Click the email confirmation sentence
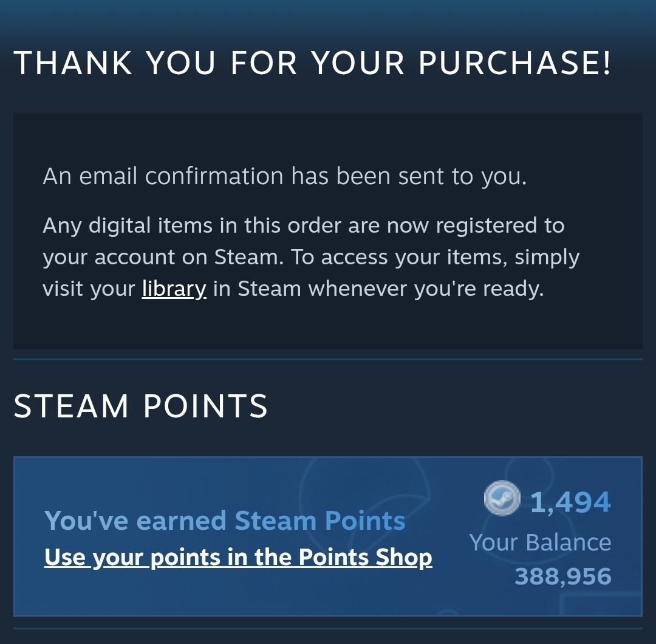 click(x=284, y=176)
